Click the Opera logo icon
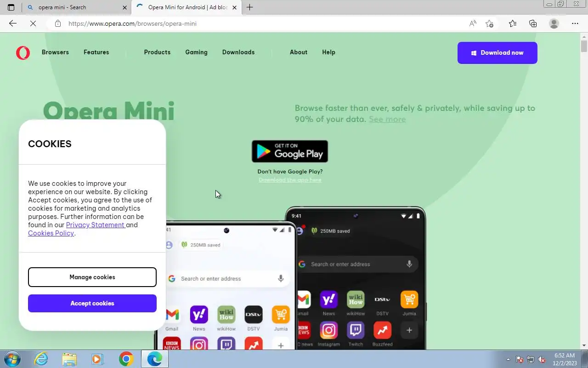 coord(23,52)
